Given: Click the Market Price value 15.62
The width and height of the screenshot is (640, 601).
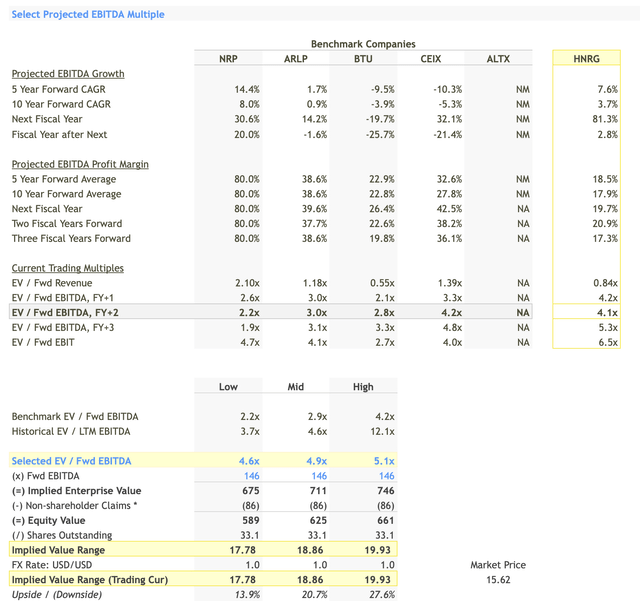Looking at the screenshot, I should pyautogui.click(x=498, y=580).
